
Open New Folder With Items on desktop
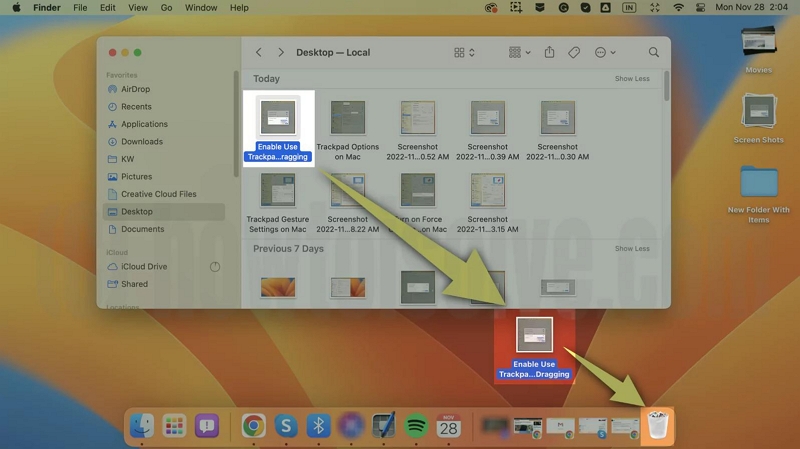pos(759,194)
